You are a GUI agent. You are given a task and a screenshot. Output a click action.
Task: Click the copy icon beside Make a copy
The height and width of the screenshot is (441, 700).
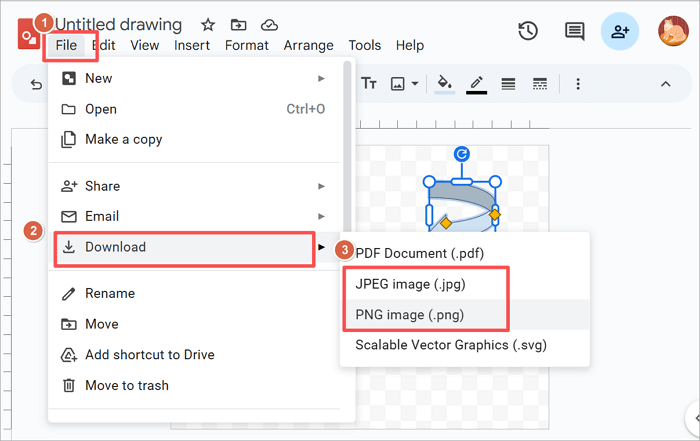(x=68, y=139)
